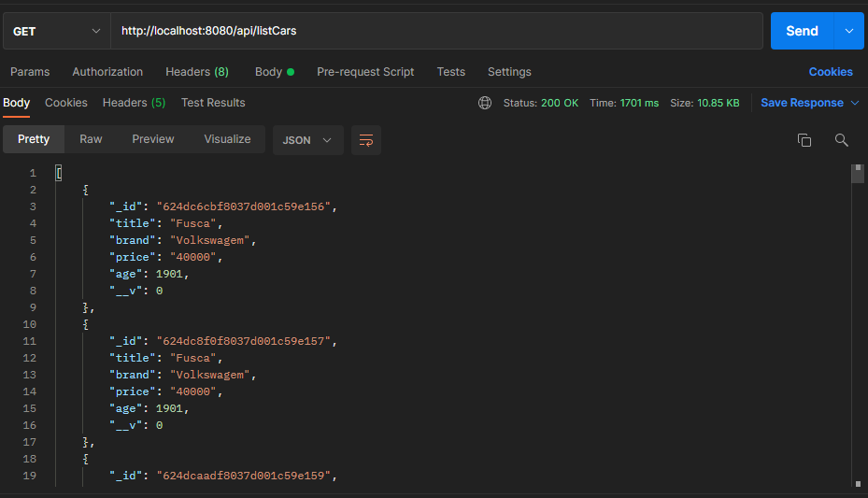Click "Volkswagem" brand on line 13
Screen dimensions: 868x498
(x=210, y=376)
